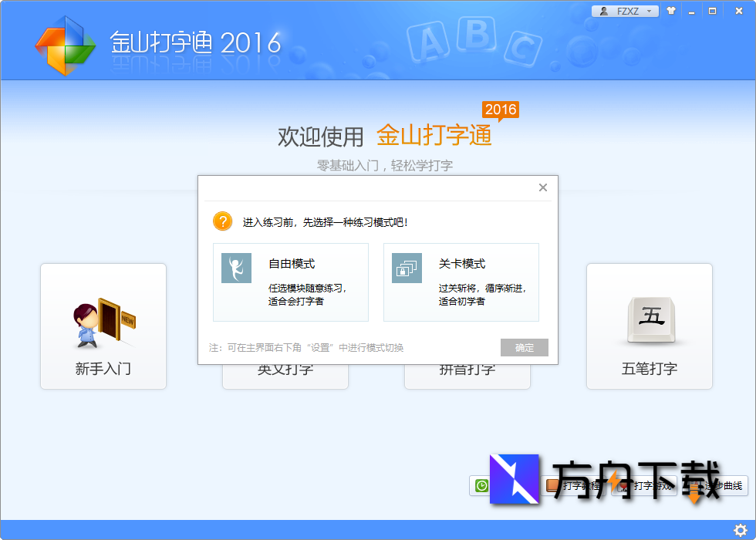The height and width of the screenshot is (540, 756).
Task: Confirm mode with 确定 button
Action: (x=524, y=347)
